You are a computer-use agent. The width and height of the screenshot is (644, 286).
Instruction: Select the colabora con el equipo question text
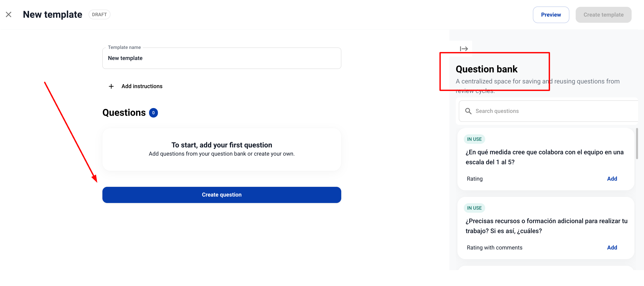(544, 157)
